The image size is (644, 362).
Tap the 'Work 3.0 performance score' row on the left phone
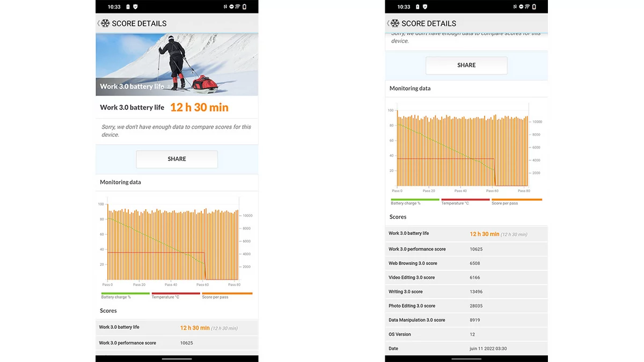click(x=177, y=343)
